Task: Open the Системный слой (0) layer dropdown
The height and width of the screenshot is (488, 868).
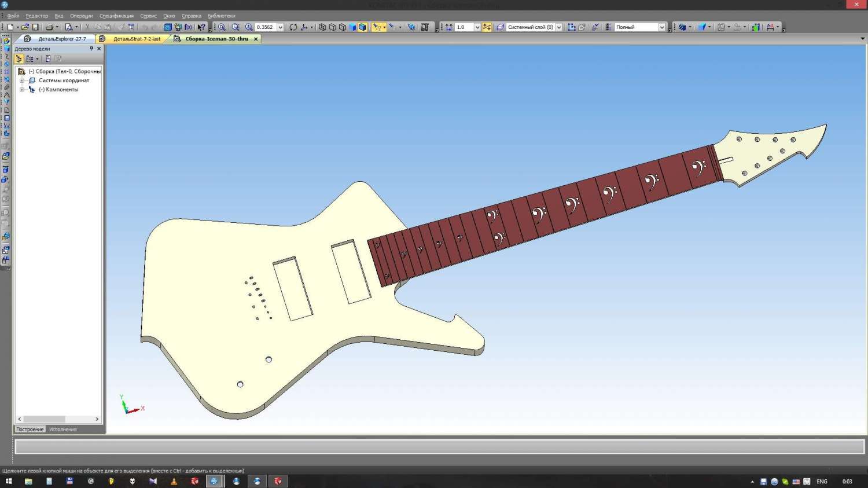Action: 558,27
